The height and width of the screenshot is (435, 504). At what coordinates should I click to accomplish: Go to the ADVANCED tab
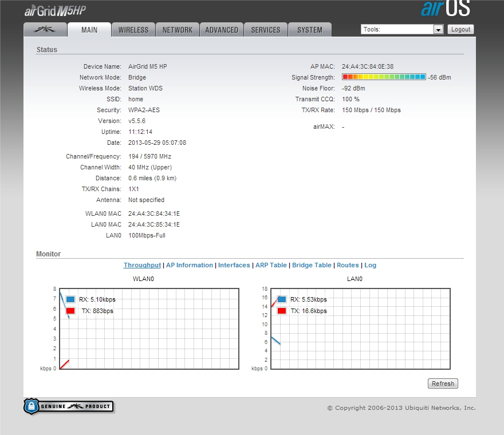pos(222,30)
